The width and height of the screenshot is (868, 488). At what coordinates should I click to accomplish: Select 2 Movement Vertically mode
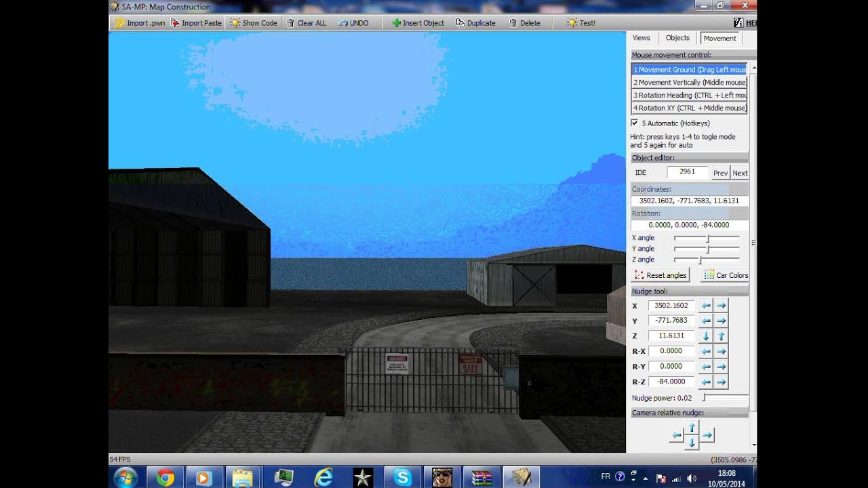point(689,83)
